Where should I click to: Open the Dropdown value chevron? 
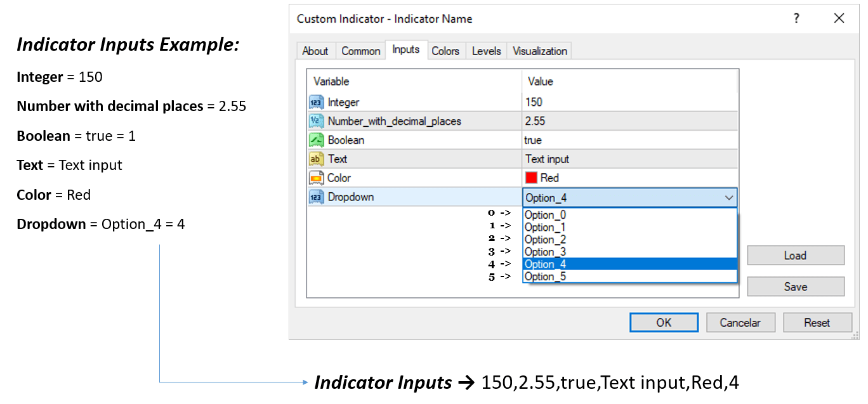pos(728,197)
